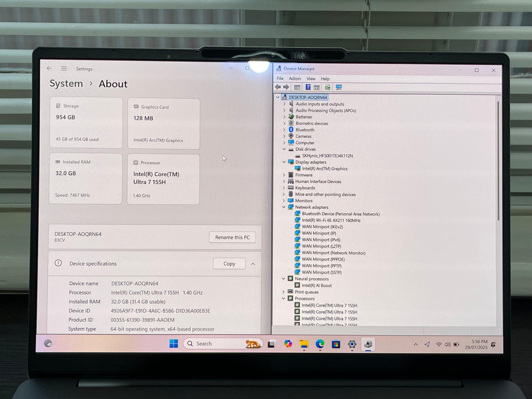Viewport: 532px width, 399px height.
Task: Select the Biometric devices category icon
Action: coord(291,123)
